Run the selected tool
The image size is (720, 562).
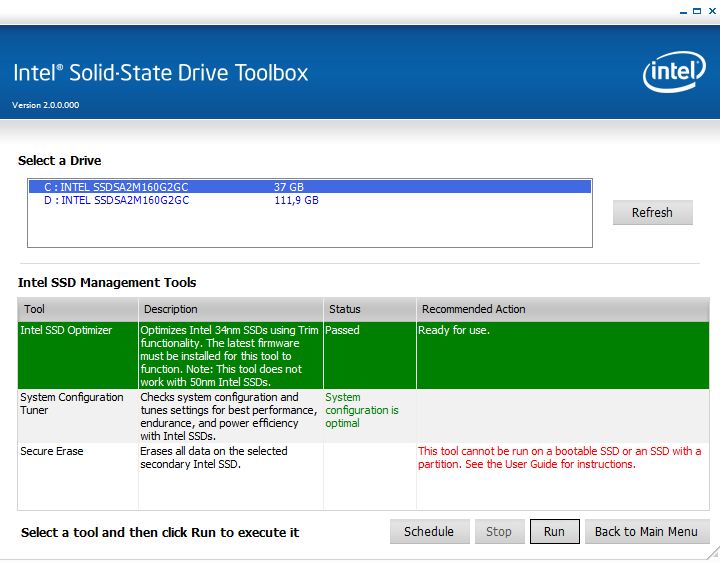555,532
